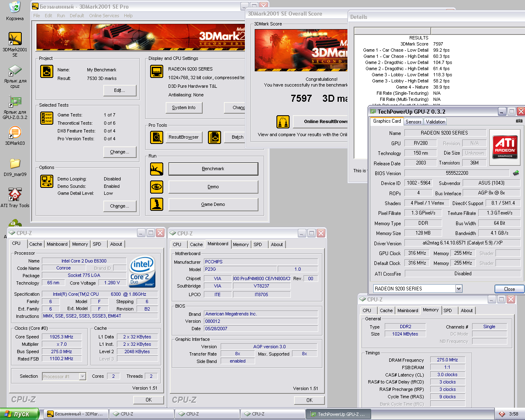The image size is (525, 420).
Task: Click the Close button in GPU-Z
Action: (509, 289)
